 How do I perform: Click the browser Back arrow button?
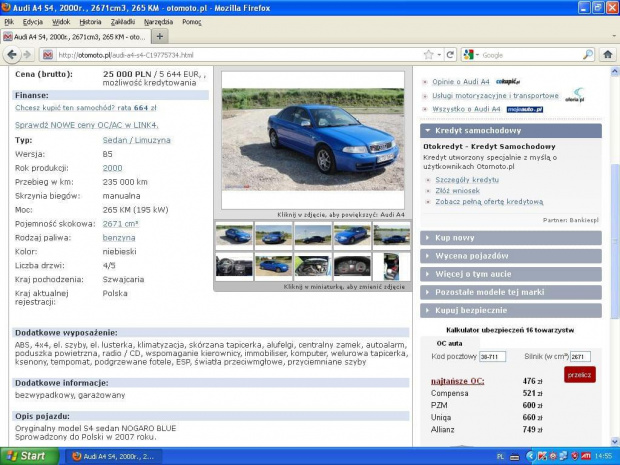tap(12, 55)
